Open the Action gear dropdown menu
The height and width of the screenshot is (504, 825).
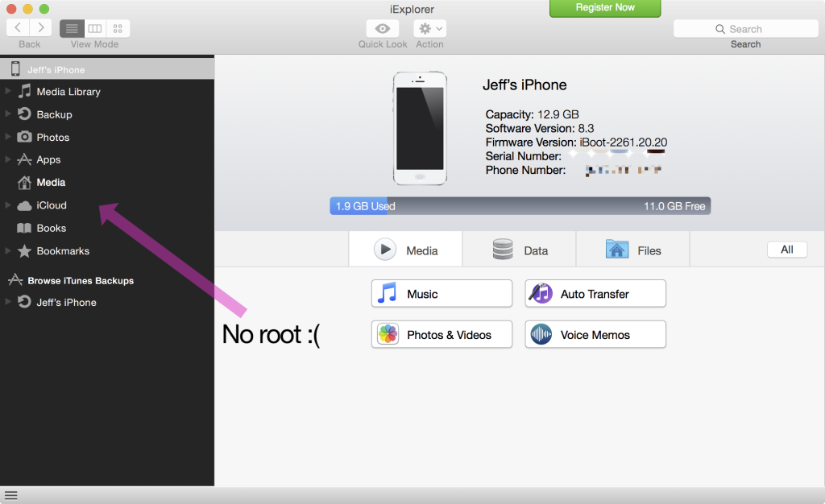[429, 28]
